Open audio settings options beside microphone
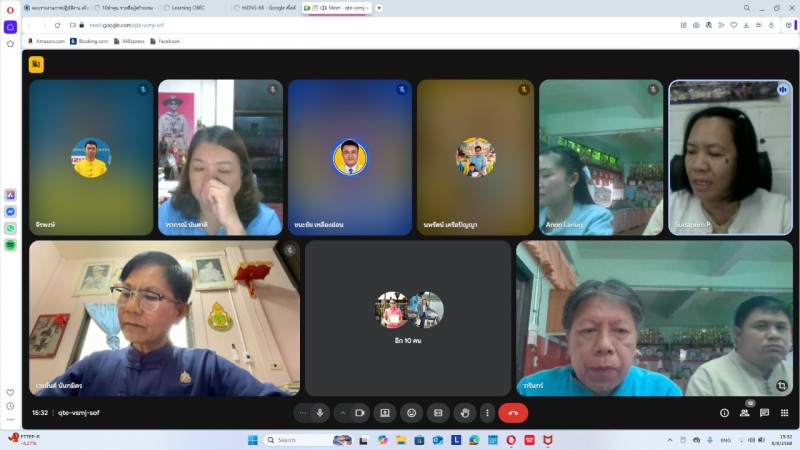Viewport: 800px width, 450px height. (x=303, y=413)
